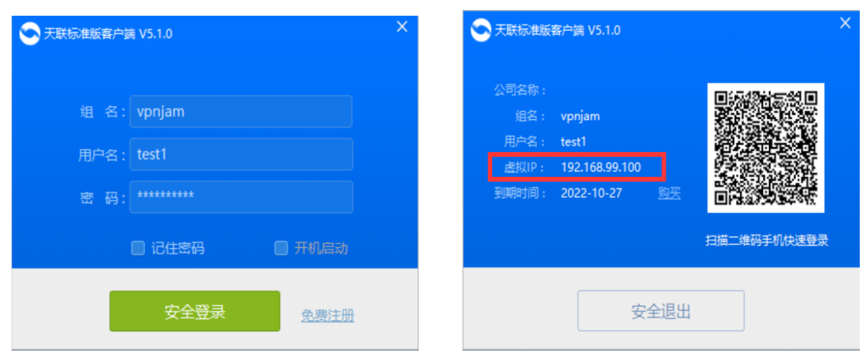Click the expiry date 2022-10-27
The width and height of the screenshot is (868, 358).
point(591,193)
